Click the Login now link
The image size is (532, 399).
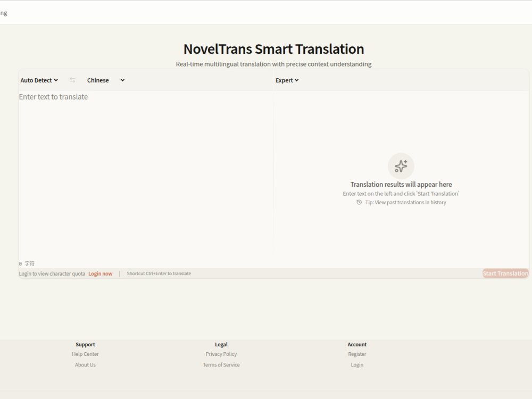pyautogui.click(x=100, y=274)
